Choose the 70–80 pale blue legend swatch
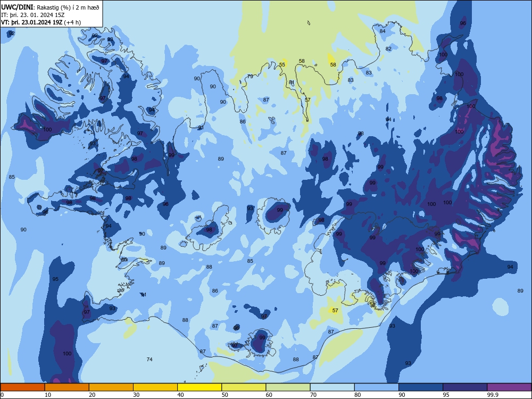 tap(332, 387)
